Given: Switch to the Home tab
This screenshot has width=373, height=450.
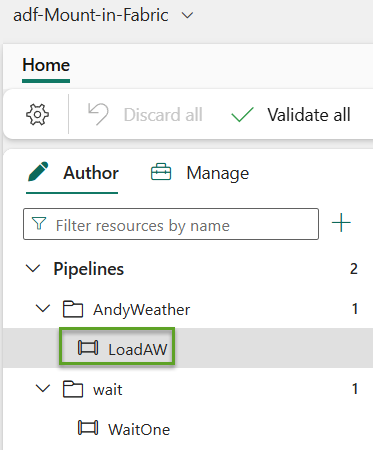Looking at the screenshot, I should (x=46, y=65).
